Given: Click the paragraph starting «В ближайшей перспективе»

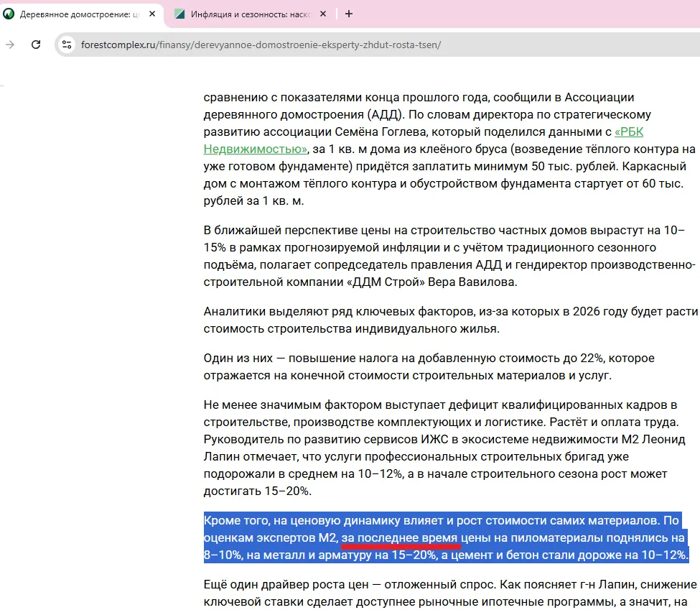Looking at the screenshot, I should (444, 256).
